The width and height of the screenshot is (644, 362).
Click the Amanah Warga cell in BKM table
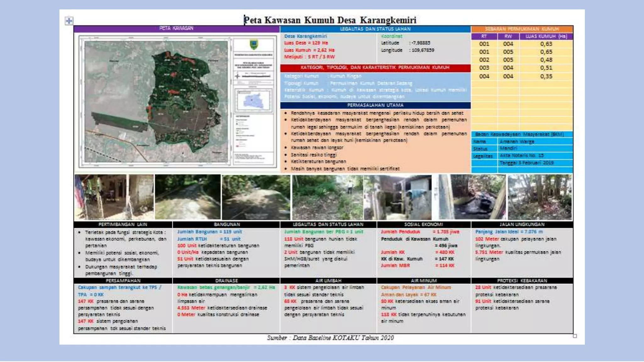pyautogui.click(x=517, y=142)
